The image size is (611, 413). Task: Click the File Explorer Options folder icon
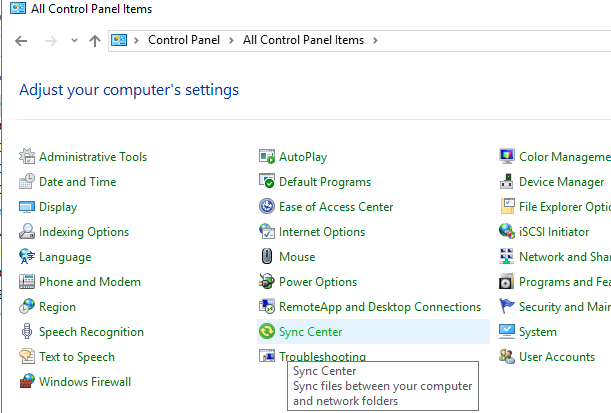click(x=507, y=206)
